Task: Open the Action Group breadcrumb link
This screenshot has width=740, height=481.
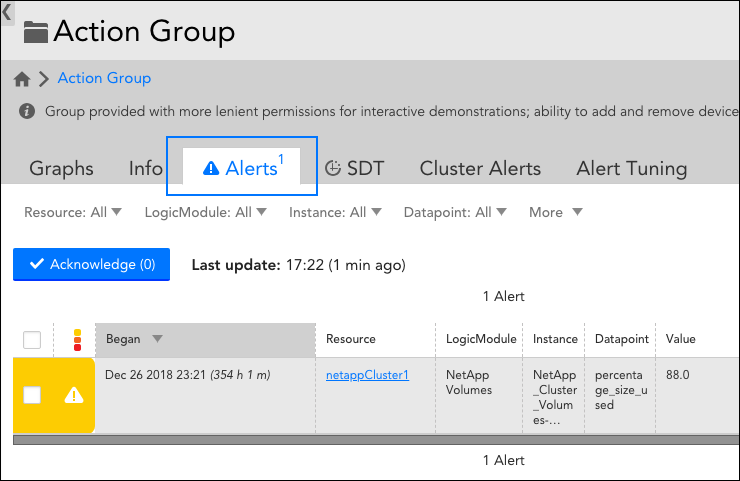Action: click(x=104, y=78)
